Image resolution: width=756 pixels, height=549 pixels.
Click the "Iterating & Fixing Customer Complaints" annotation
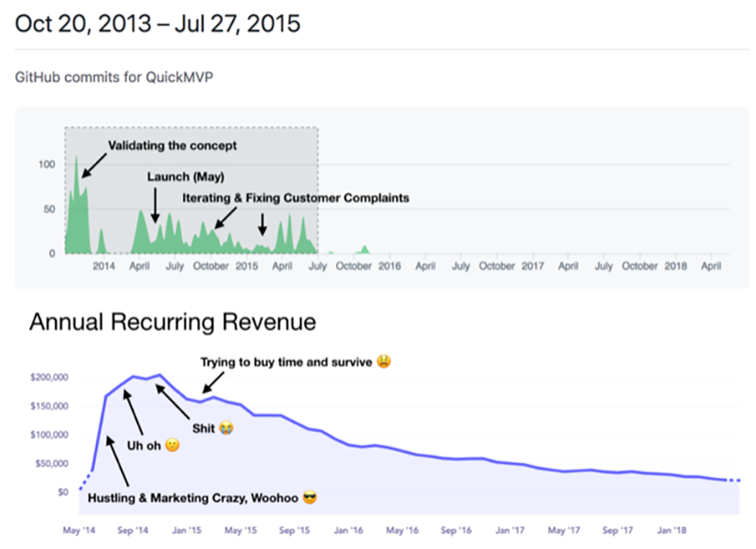[x=296, y=198]
